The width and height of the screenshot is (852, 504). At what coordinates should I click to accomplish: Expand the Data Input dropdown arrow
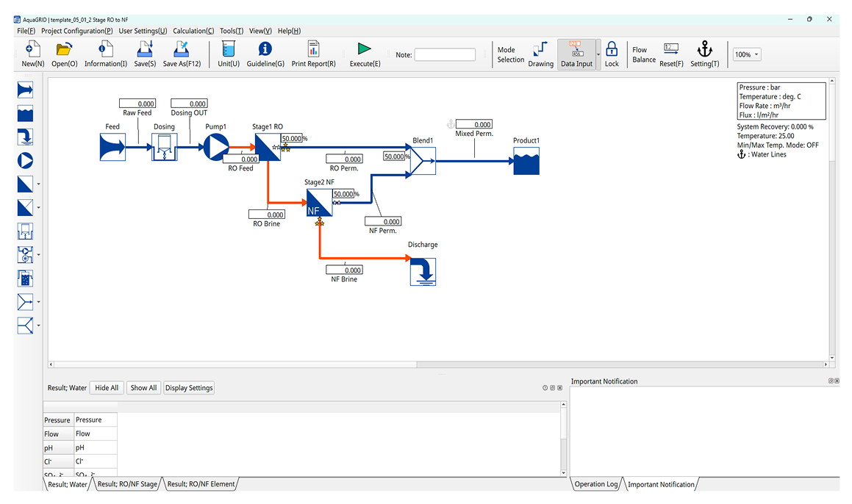(x=598, y=54)
